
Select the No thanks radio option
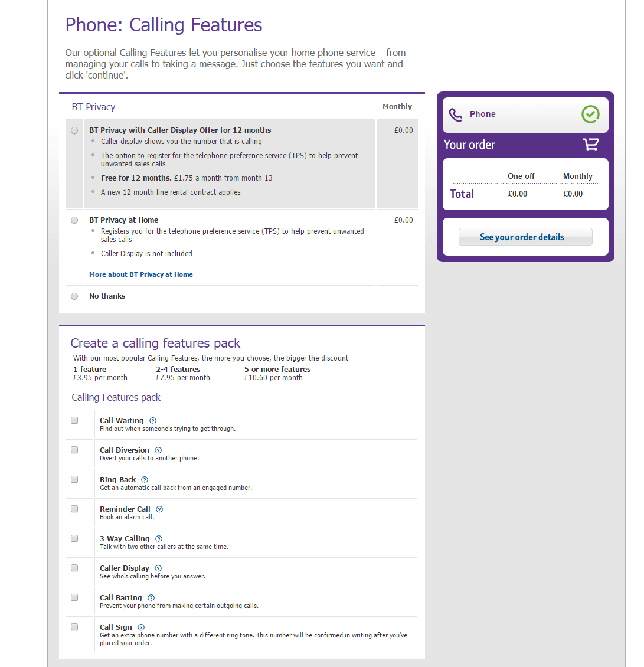click(x=74, y=296)
